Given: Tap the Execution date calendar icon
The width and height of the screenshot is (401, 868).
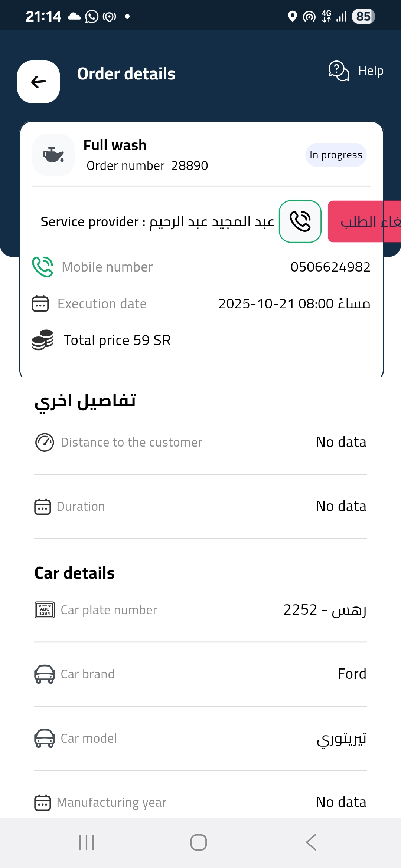Looking at the screenshot, I should pos(40,303).
